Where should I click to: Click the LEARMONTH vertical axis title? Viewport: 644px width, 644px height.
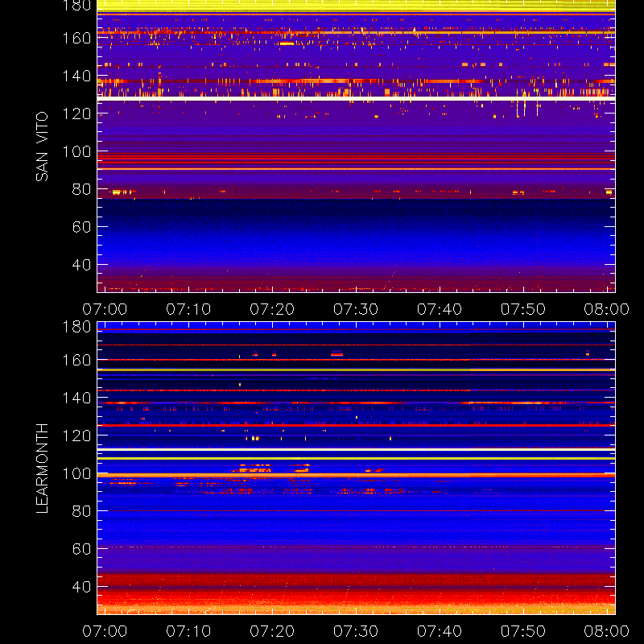click(x=42, y=469)
